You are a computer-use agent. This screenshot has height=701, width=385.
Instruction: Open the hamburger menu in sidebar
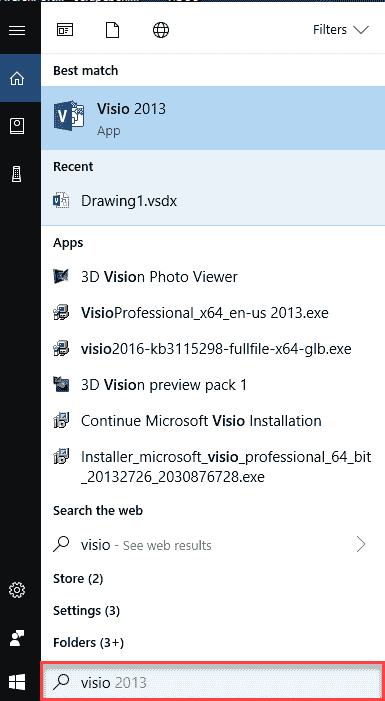point(17,30)
